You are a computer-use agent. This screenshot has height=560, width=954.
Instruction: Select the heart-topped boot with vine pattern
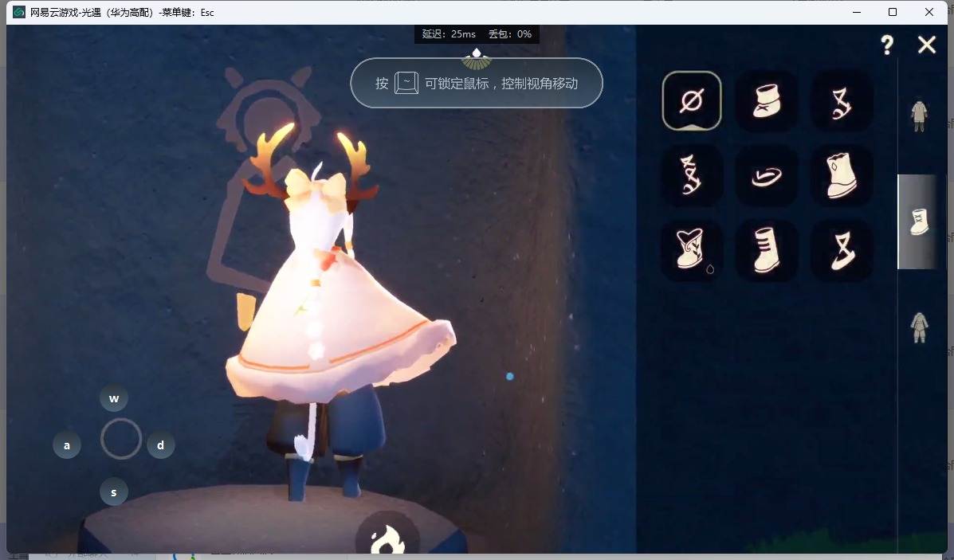pos(691,251)
